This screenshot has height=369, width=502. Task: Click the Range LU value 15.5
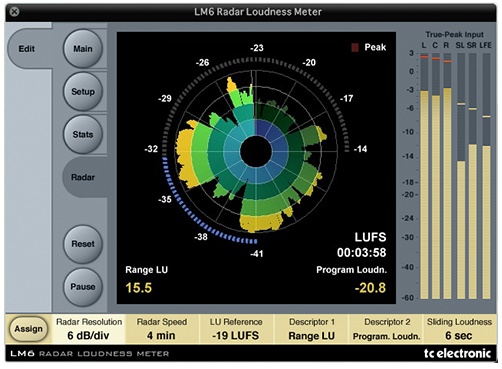[138, 288]
